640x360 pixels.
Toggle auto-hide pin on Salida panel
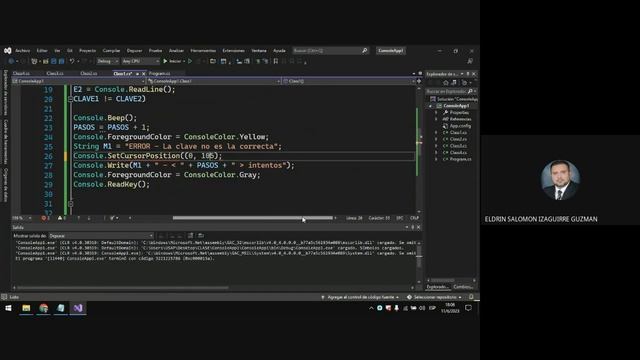[413, 227]
